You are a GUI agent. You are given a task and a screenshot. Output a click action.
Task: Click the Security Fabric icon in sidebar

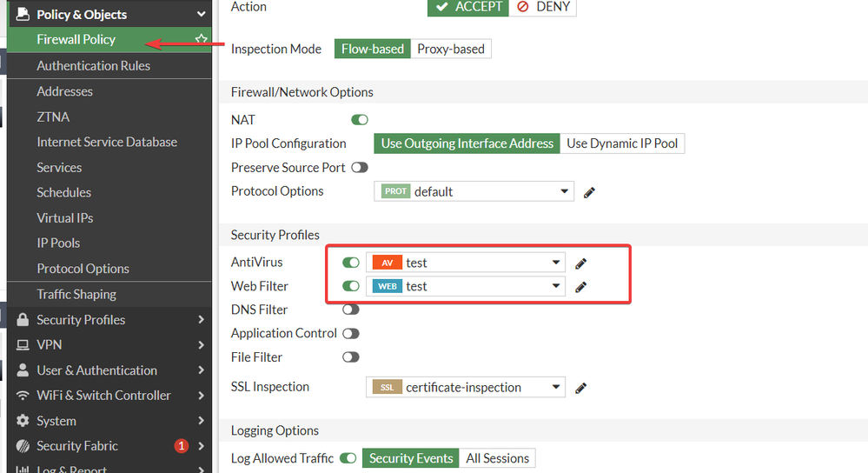coord(23,446)
